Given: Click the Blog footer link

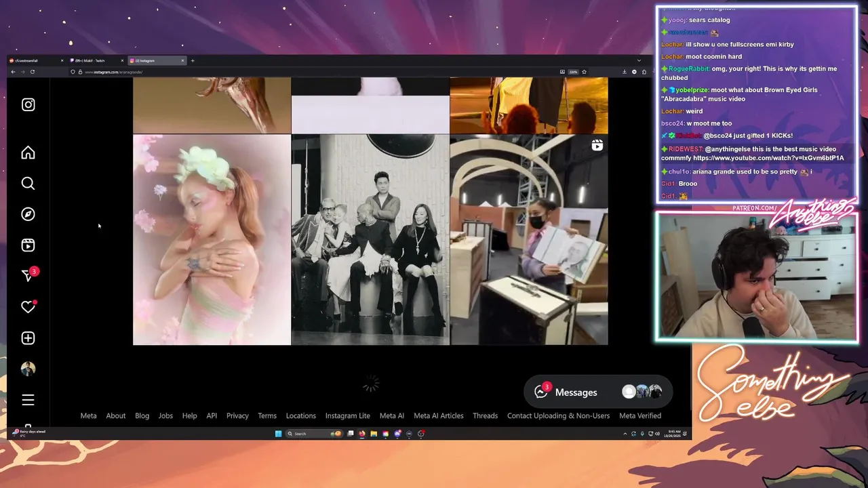Looking at the screenshot, I should click(x=142, y=415).
